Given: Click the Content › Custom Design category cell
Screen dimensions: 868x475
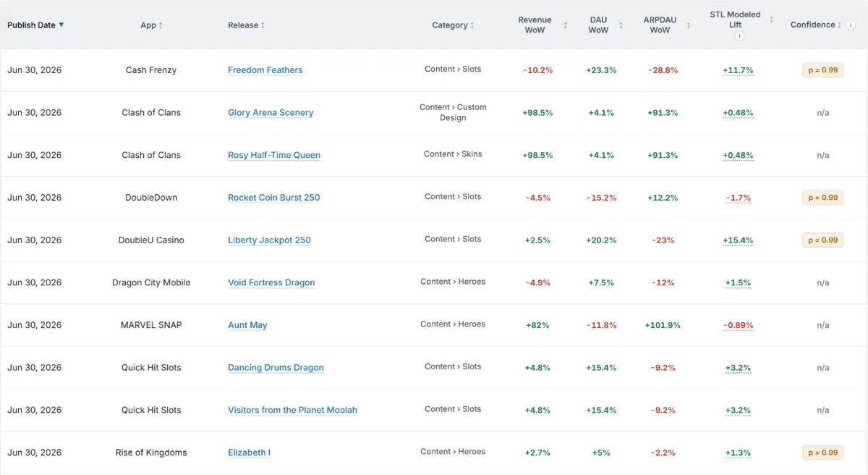Looking at the screenshot, I should click(x=453, y=112).
